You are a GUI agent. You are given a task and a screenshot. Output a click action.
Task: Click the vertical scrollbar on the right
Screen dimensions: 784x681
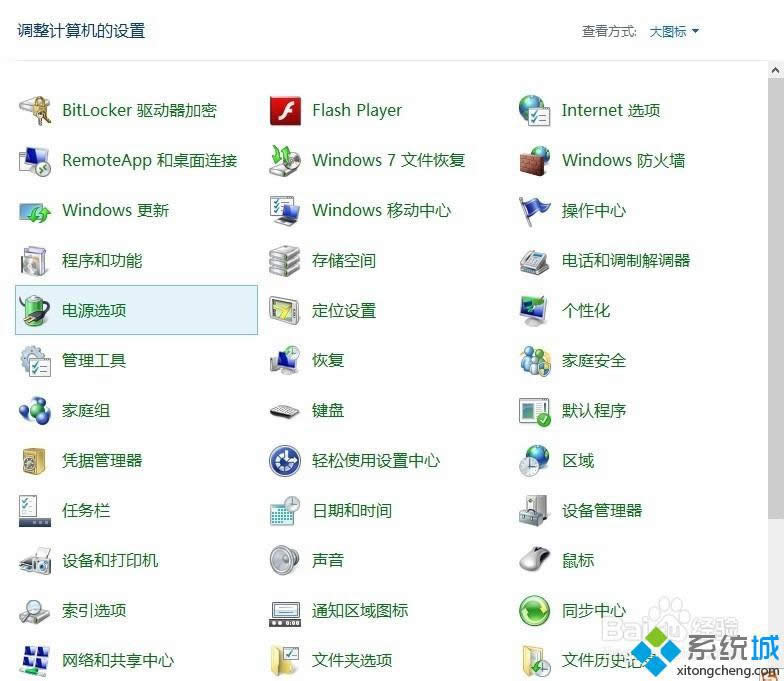tap(776, 300)
